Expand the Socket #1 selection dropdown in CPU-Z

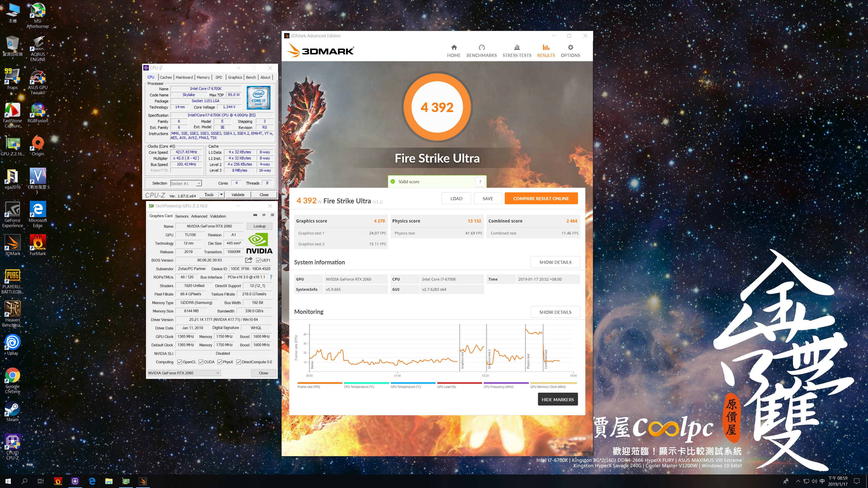199,183
